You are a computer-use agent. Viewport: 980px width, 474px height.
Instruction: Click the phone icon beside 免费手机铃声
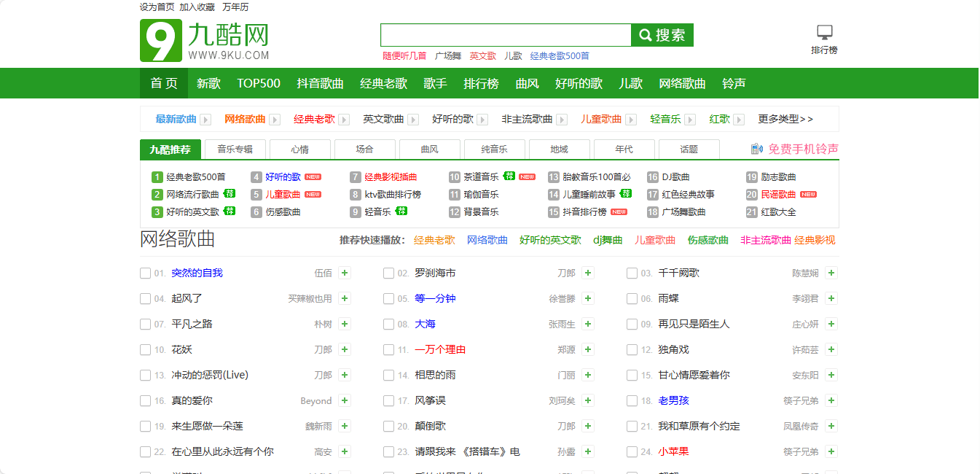click(x=758, y=148)
